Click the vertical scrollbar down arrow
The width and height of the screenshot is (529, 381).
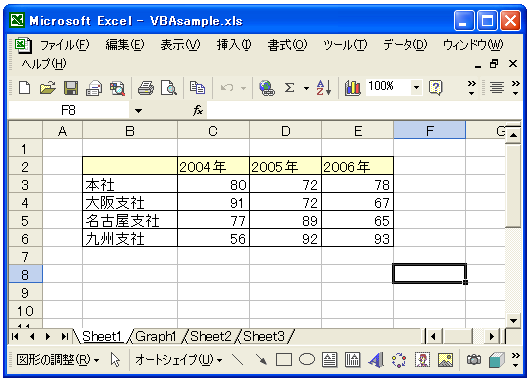513,321
